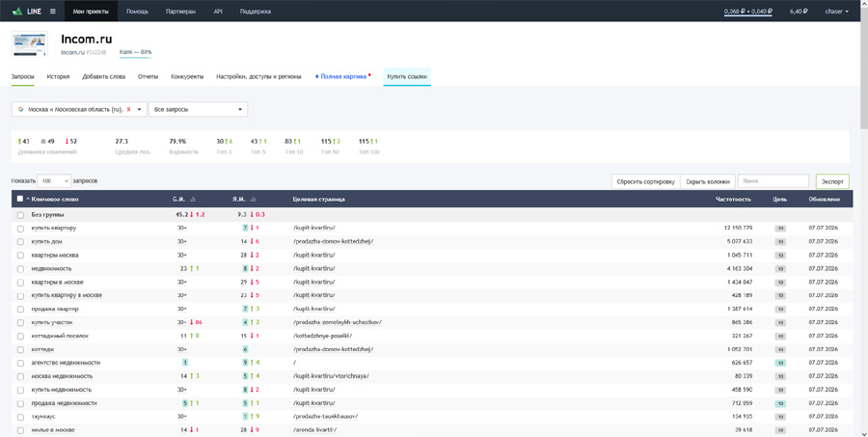Open the chart icon beside the Я.М. column header

pos(253,199)
